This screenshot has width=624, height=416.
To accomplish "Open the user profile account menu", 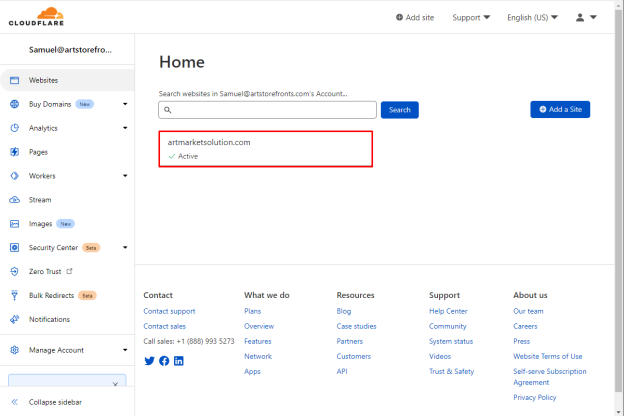I will click(x=586, y=18).
